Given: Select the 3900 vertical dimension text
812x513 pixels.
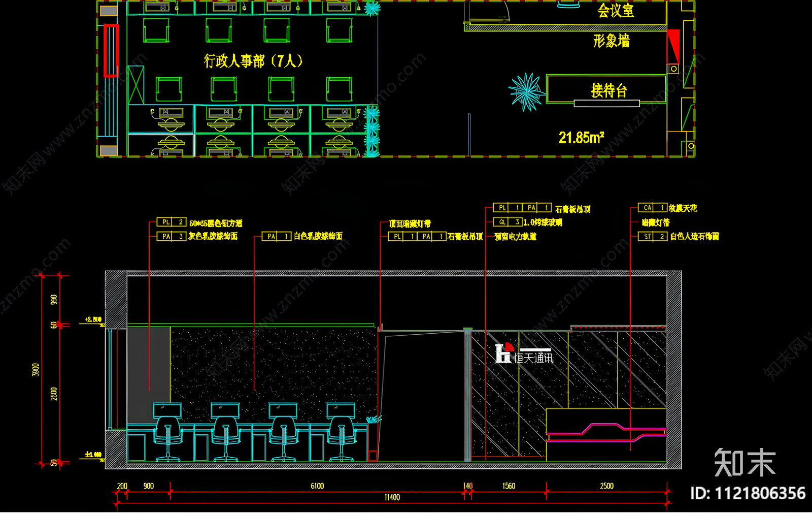Looking at the screenshot, I should tap(36, 370).
